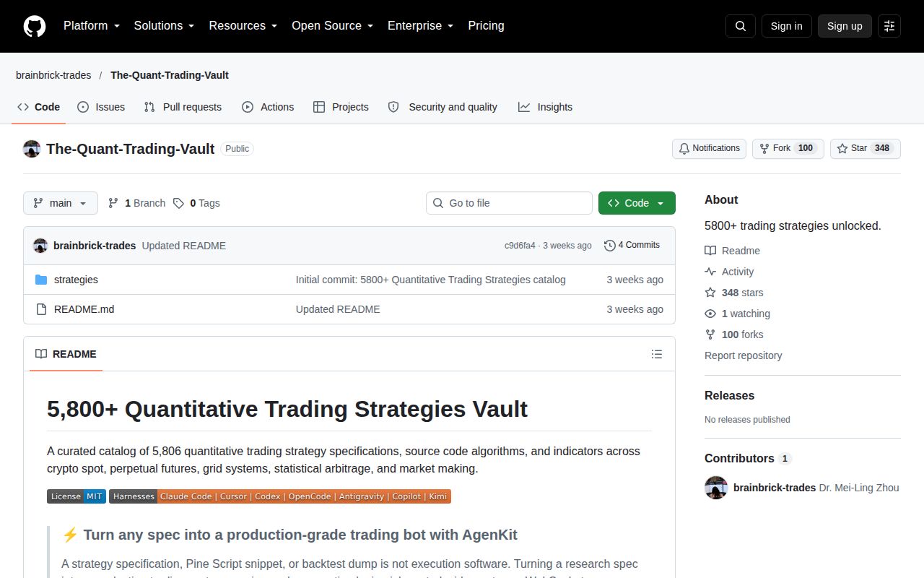Open the 348 stars link
Image resolution: width=924 pixels, height=578 pixels.
click(x=733, y=293)
